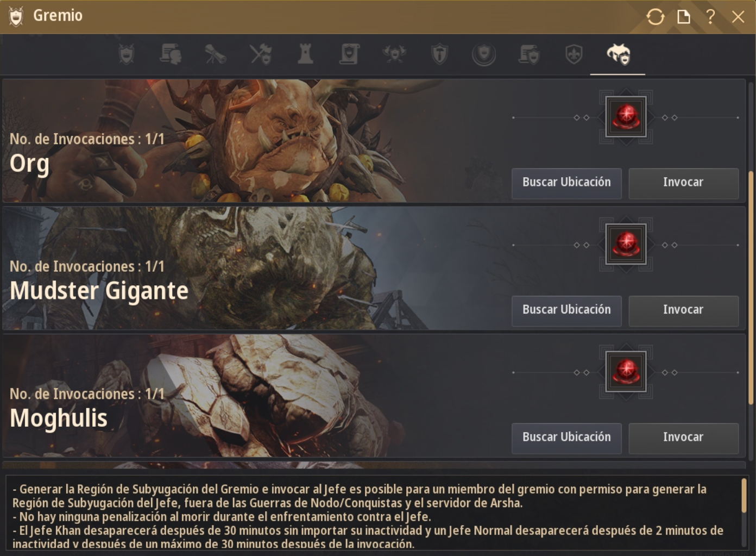This screenshot has width=756, height=556.
Task: Click the boss list vertical scrollbar
Action: 751,288
